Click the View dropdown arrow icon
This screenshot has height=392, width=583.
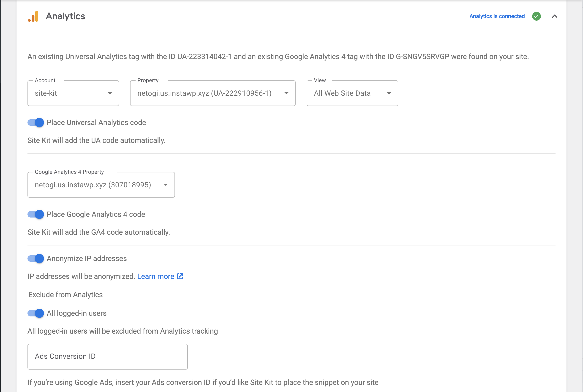pos(389,93)
